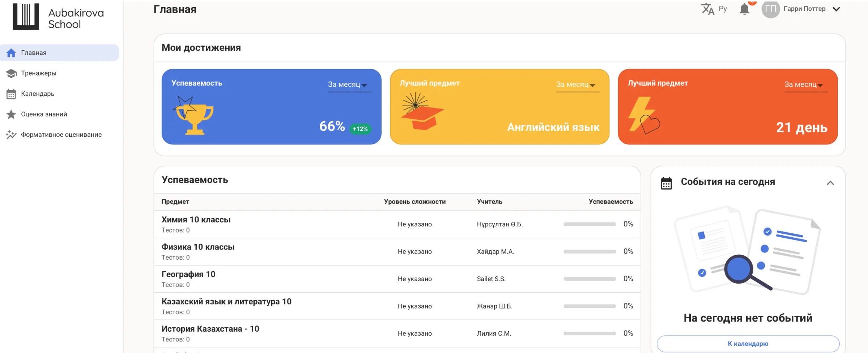Viewport: 868px width, 353px height.
Task: Click the Гарри Поттер avatar circle
Action: pyautogui.click(x=770, y=9)
